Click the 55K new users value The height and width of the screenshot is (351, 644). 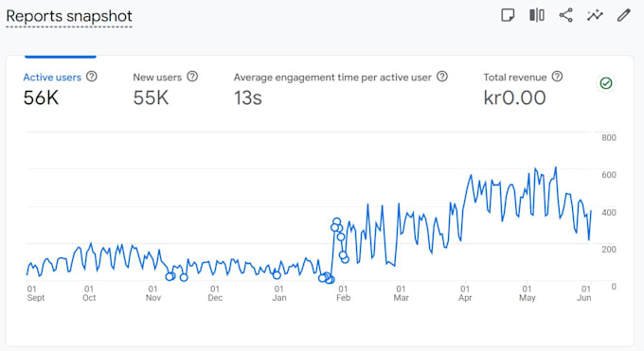[151, 97]
